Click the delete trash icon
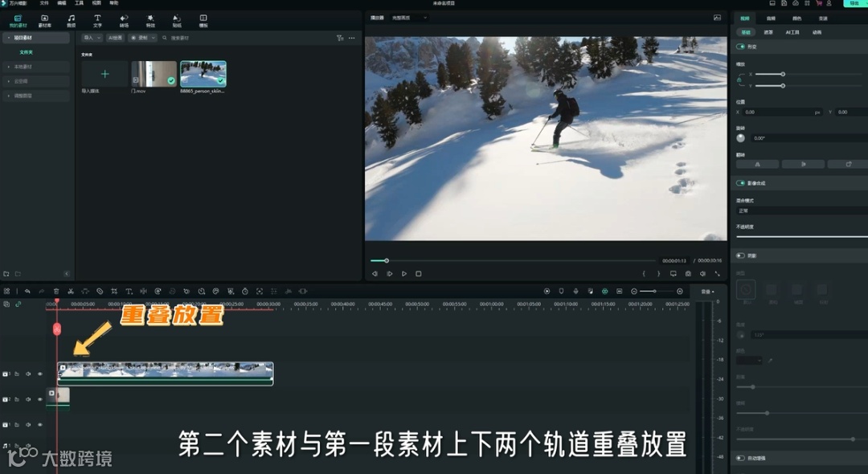 click(x=56, y=291)
